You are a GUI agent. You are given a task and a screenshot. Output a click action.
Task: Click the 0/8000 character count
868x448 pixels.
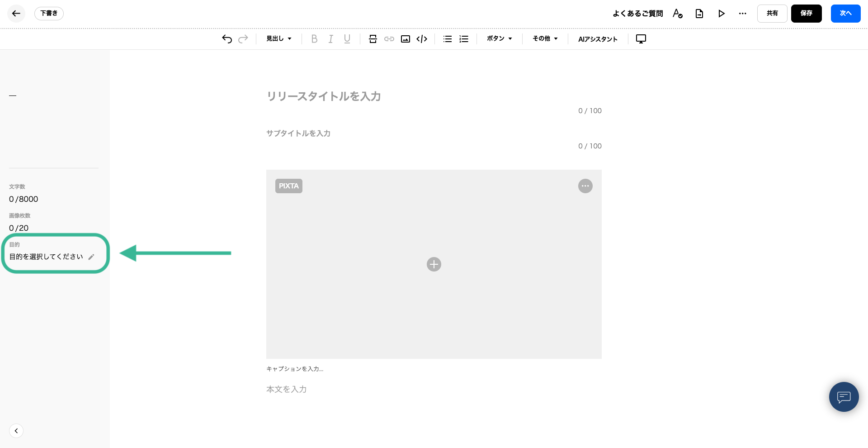coord(24,199)
